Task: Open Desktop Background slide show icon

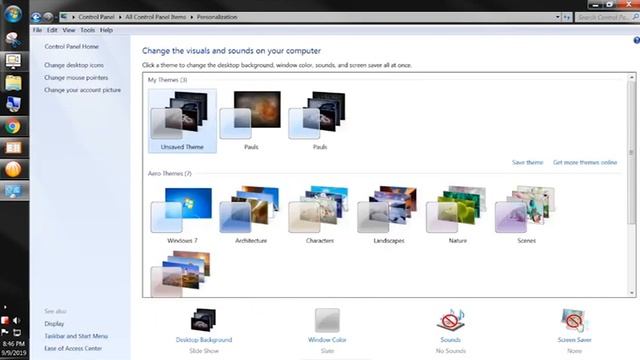Action: point(204,320)
